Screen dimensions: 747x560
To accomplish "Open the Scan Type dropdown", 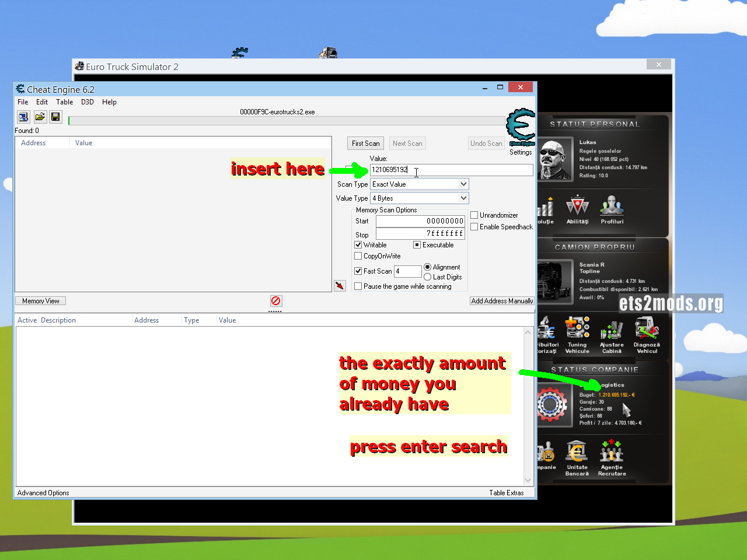I will (420, 184).
